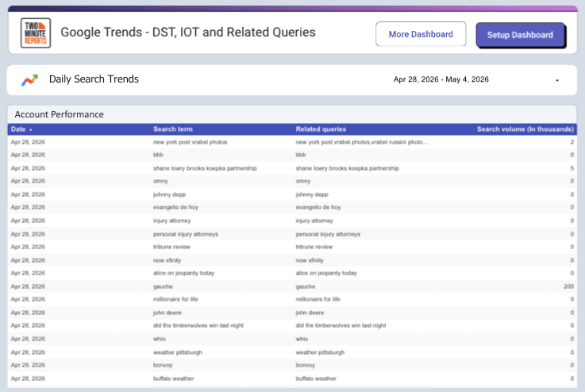
Task: Select search term 'omny'
Action: click(x=160, y=181)
